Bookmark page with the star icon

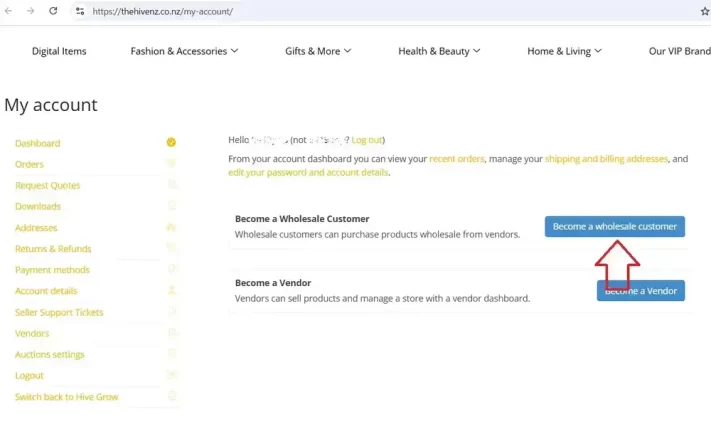[705, 11]
